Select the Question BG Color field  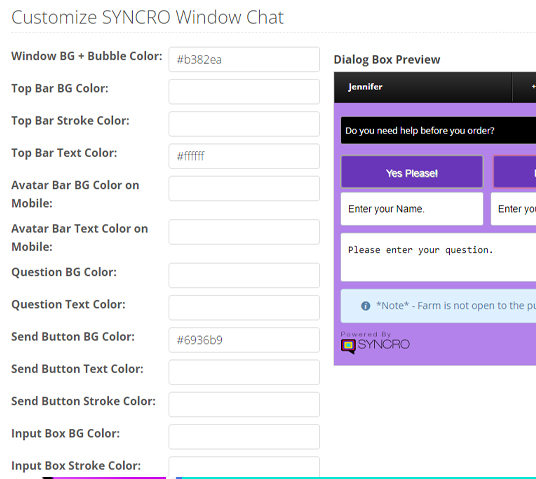coord(244,275)
